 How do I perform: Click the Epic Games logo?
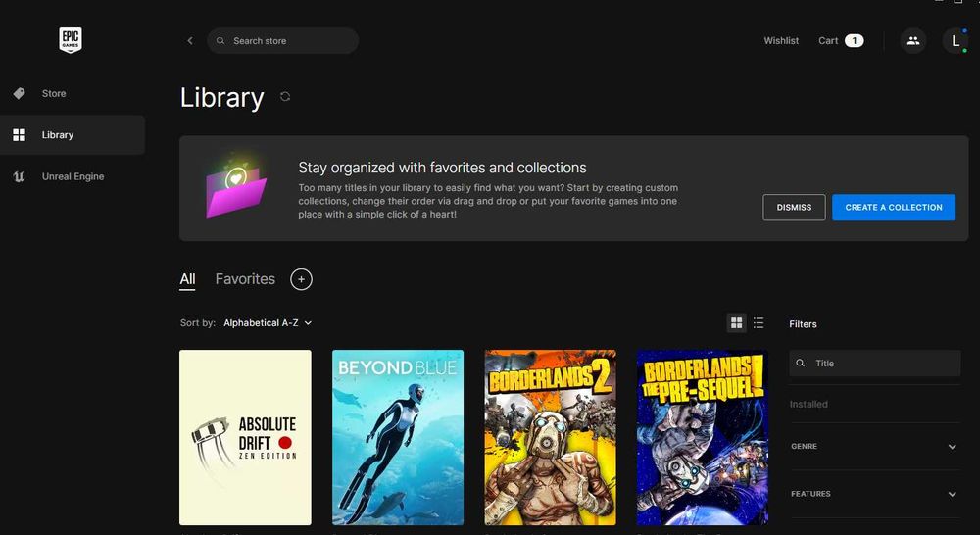pyautogui.click(x=70, y=40)
